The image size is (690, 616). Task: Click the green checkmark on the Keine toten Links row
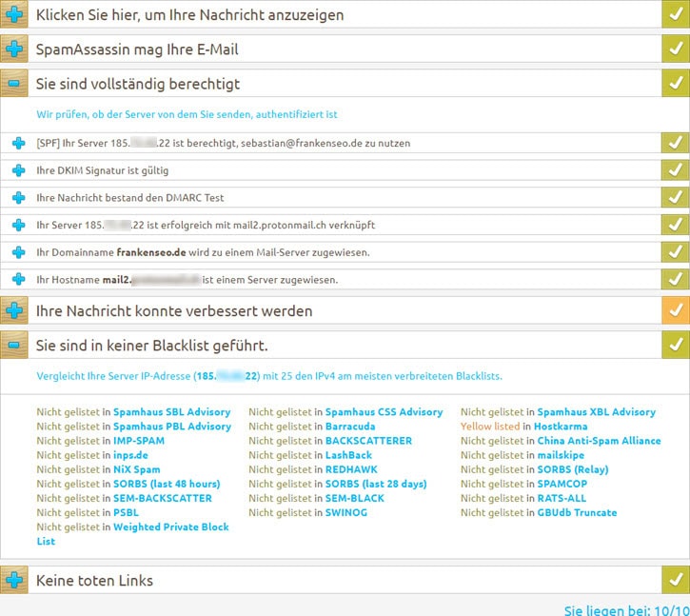675,580
